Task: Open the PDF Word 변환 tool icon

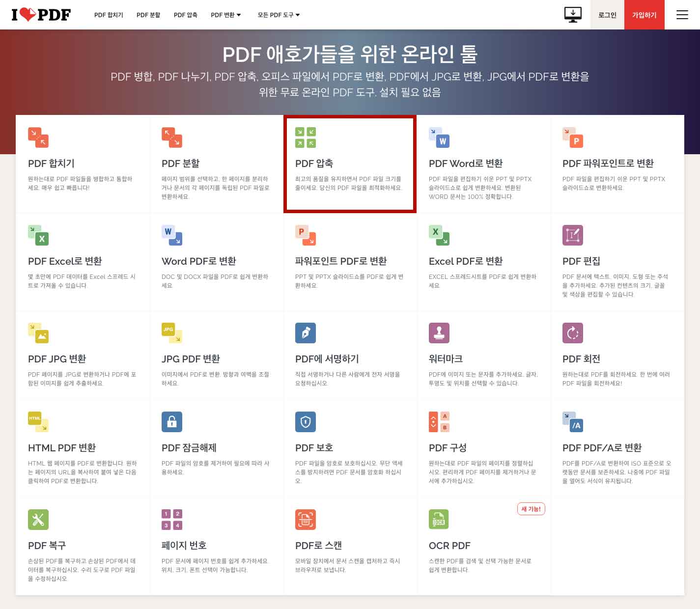Action: (439, 138)
